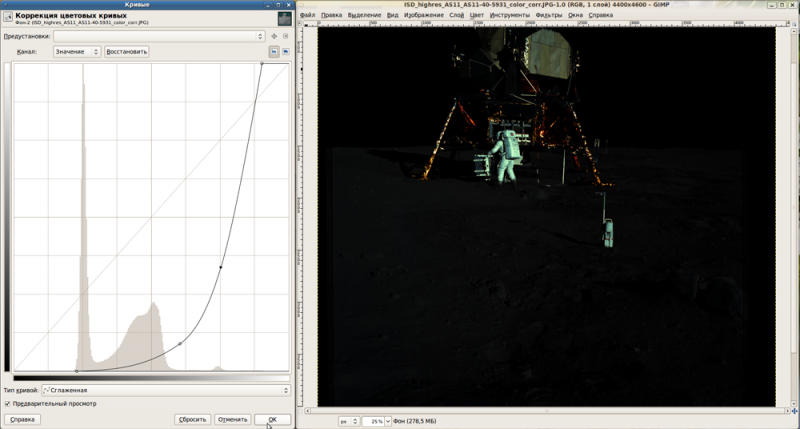Image resolution: width=800 pixels, height=429 pixels.
Task: Open the Канал channel dropdown
Action: point(77,51)
